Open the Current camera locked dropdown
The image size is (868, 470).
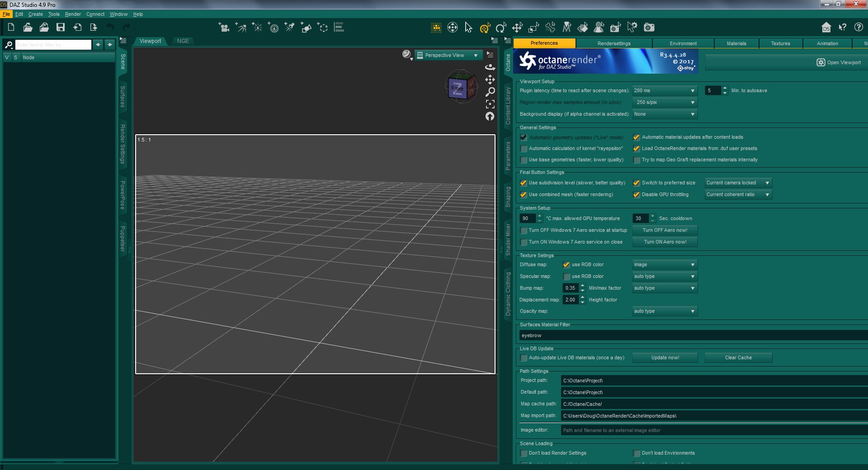click(x=738, y=183)
